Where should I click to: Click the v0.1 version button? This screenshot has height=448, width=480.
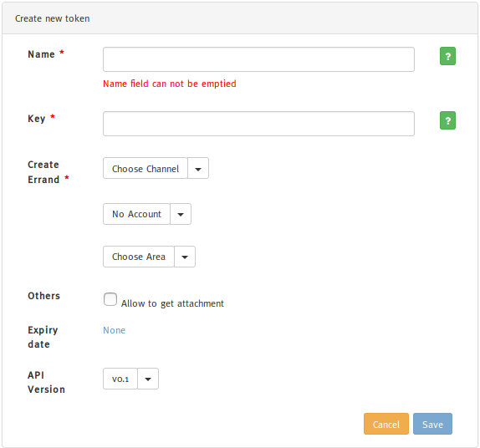pos(120,379)
